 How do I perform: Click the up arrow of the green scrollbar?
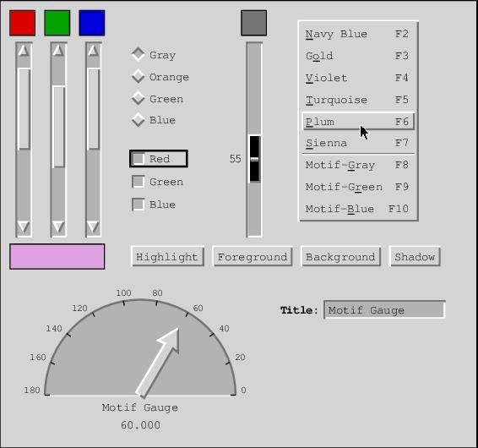point(58,51)
